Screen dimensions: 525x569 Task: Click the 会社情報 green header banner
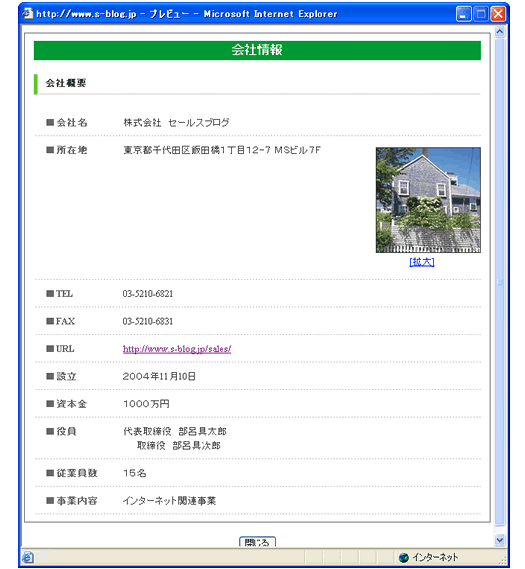pos(257,50)
